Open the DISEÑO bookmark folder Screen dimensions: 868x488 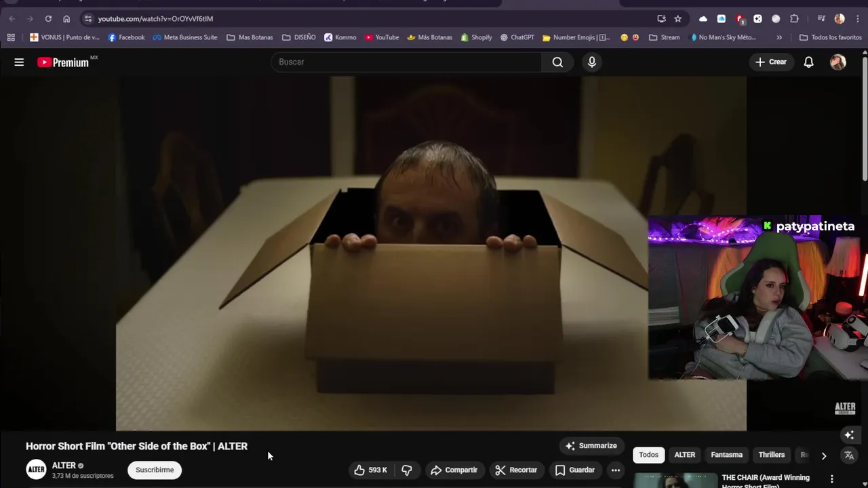tap(299, 37)
